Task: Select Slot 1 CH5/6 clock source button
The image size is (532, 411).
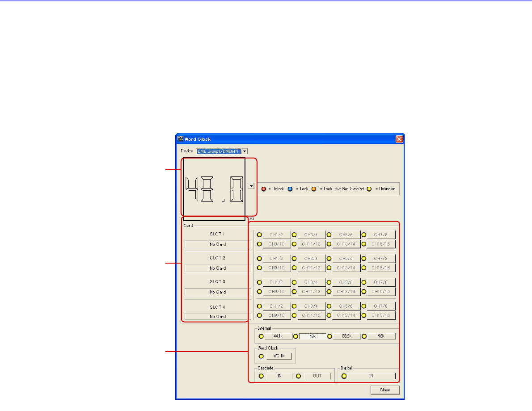Action: pos(346,235)
